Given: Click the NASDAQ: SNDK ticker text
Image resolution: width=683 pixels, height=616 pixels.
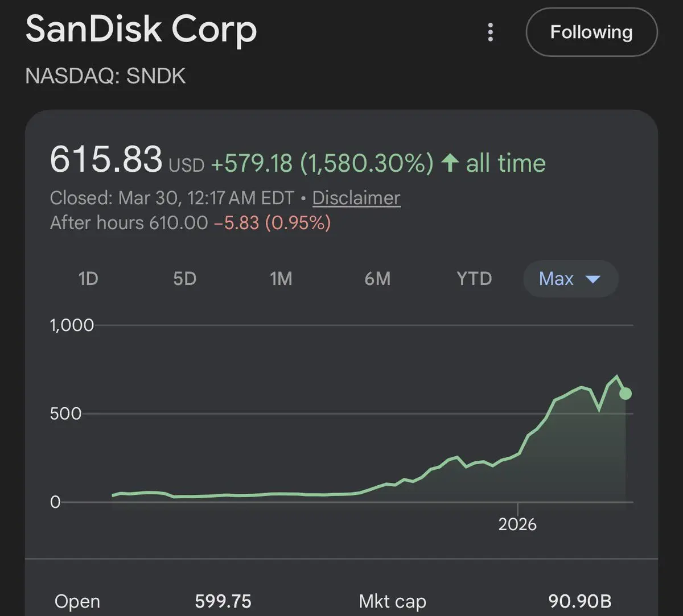Looking at the screenshot, I should click(106, 76).
